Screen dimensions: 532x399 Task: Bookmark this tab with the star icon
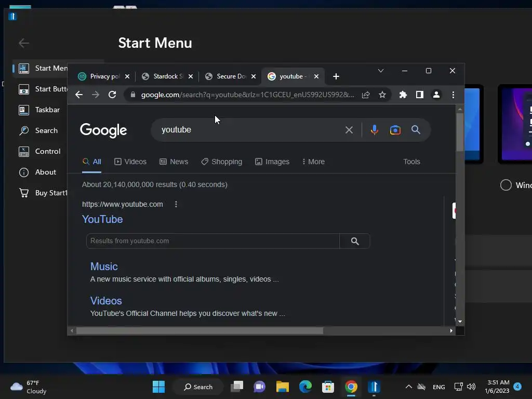(382, 95)
